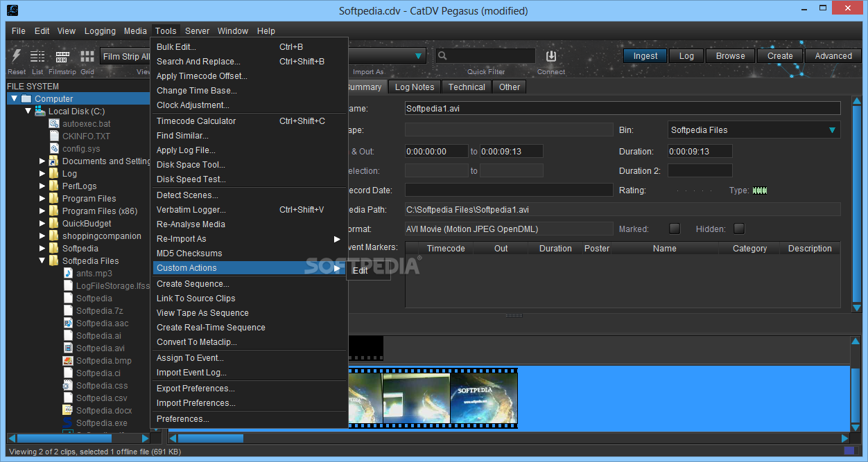Click the filmstrip horizontal scrollbar thumb
Image resolution: width=868 pixels, height=462 pixels.
pyautogui.click(x=211, y=438)
